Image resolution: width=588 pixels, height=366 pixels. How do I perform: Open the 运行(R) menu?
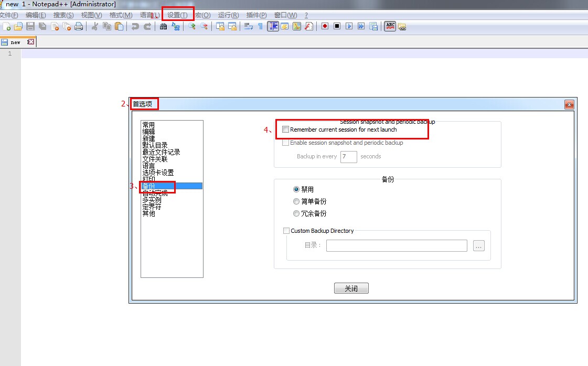228,15
